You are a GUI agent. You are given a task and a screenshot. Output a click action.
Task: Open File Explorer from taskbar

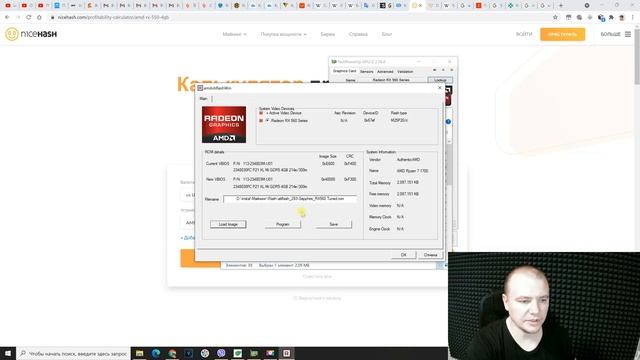140,353
